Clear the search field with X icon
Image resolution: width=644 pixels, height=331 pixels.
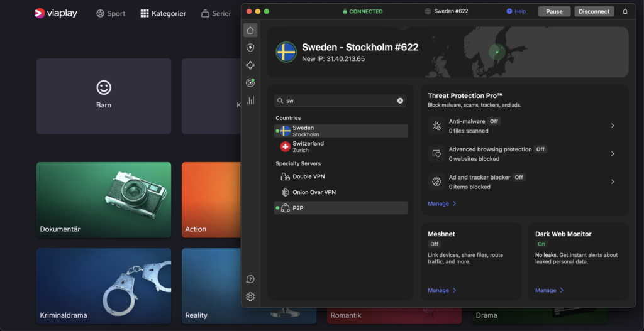(x=400, y=101)
